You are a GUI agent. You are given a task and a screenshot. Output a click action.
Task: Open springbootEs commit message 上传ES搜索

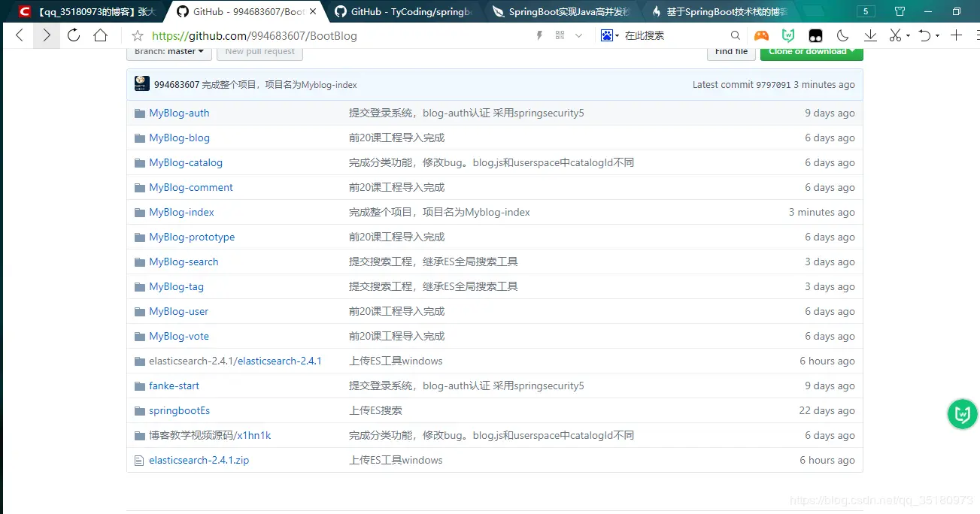[375, 410]
